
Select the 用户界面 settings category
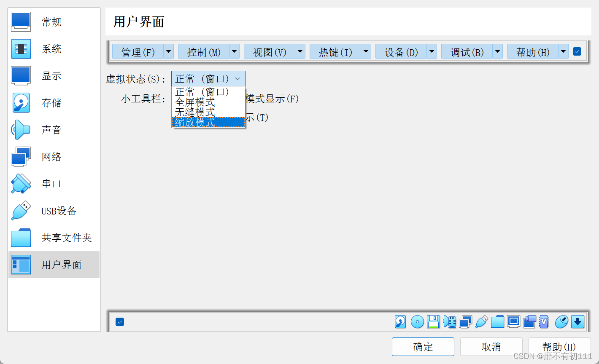54,265
